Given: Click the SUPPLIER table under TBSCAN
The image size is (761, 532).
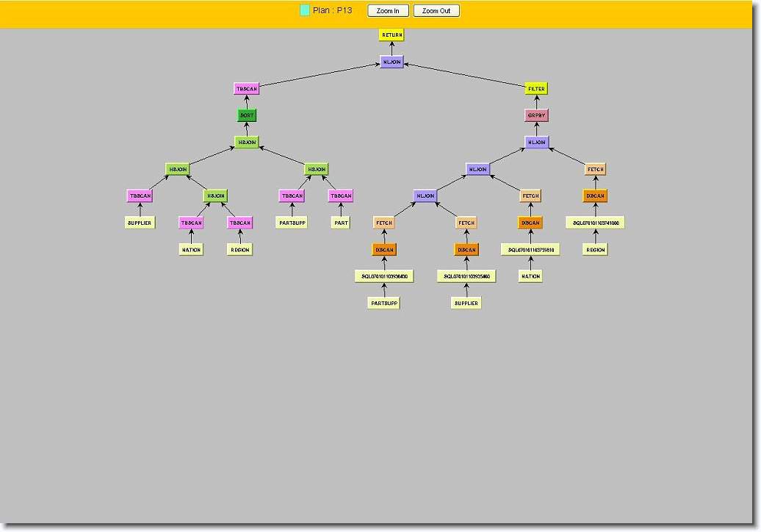Looking at the screenshot, I should click(x=140, y=223).
